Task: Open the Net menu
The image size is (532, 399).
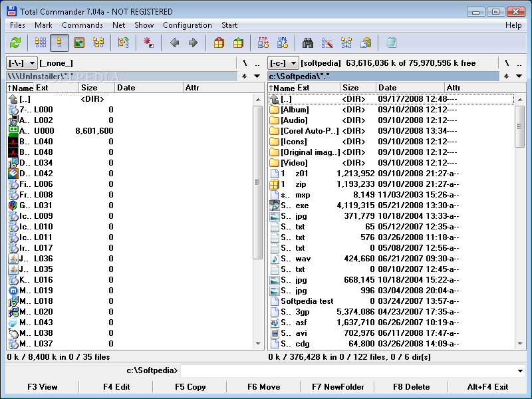Action: pos(119,25)
